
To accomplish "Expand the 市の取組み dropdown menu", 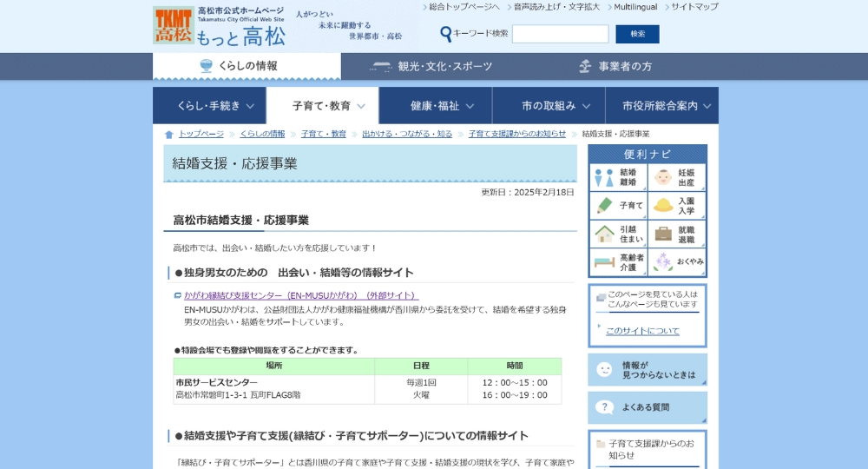I will tap(549, 106).
